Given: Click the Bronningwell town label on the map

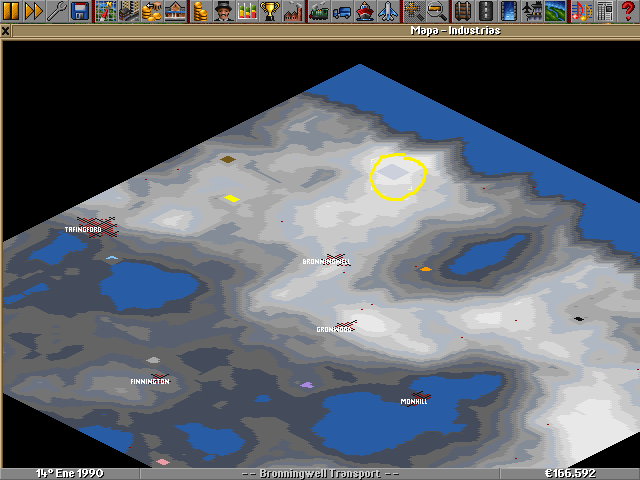Looking at the screenshot, I should pos(326,261).
